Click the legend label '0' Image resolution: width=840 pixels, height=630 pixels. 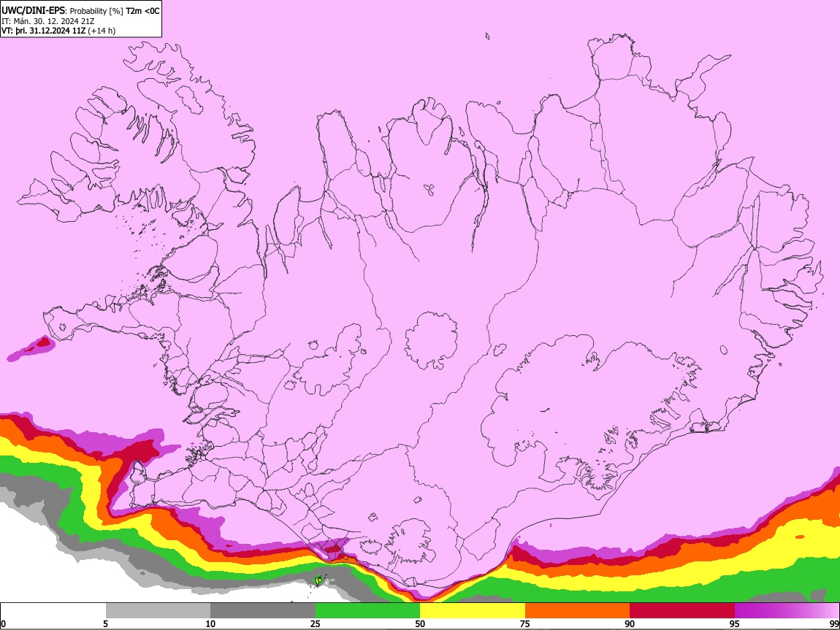click(x=3, y=624)
